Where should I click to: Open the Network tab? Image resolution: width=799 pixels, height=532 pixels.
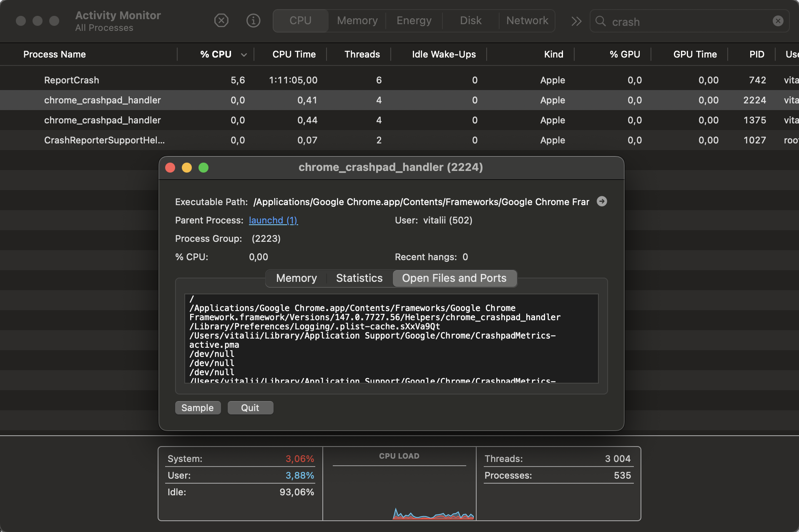point(527,20)
